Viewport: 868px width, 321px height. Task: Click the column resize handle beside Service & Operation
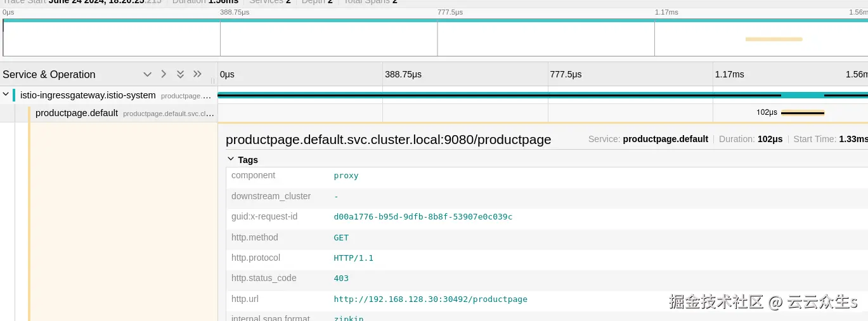[213, 81]
